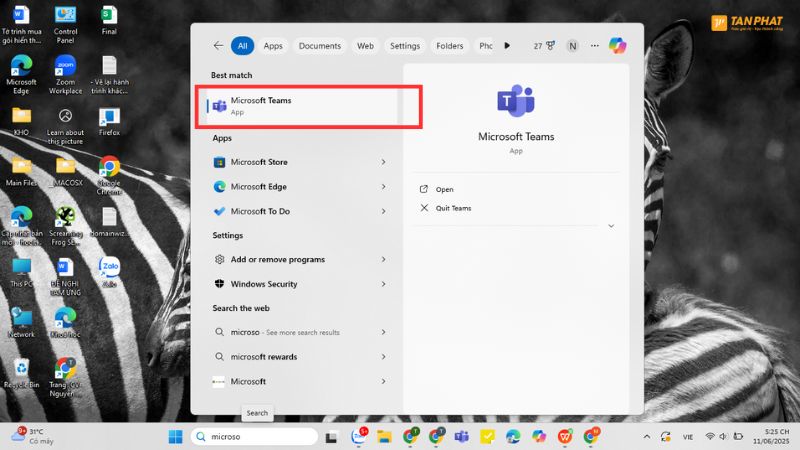The width and height of the screenshot is (800, 450).
Task: Click the Wi-Fi network tray icon
Action: pos(710,437)
